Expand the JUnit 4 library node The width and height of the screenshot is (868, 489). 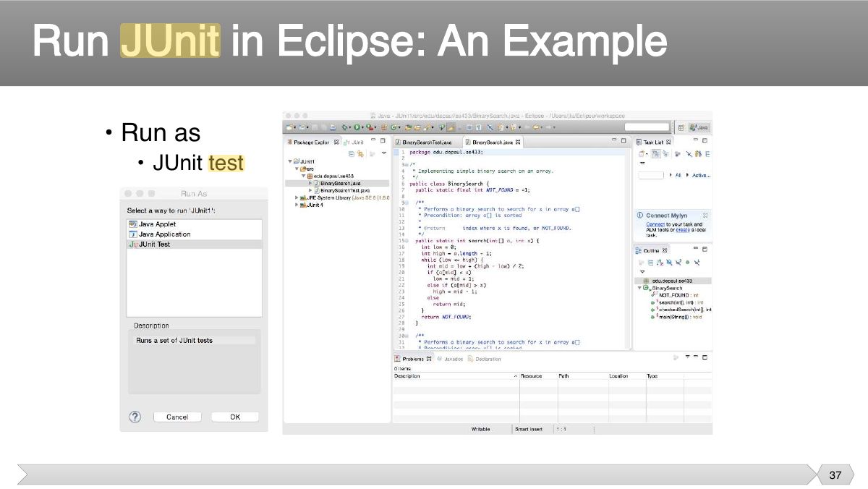tap(297, 205)
